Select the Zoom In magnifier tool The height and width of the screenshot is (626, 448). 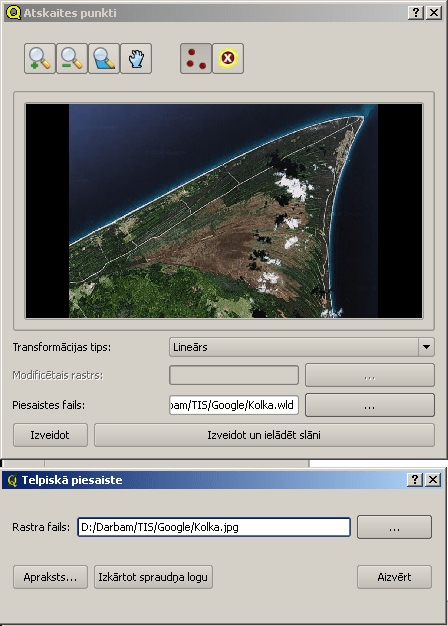click(x=40, y=59)
